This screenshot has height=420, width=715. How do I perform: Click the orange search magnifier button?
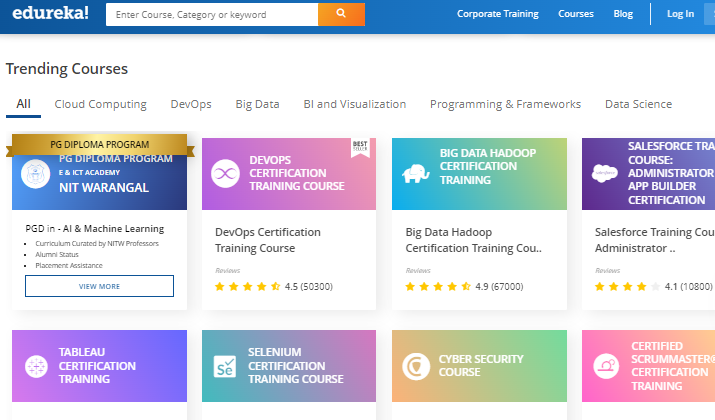click(x=341, y=14)
